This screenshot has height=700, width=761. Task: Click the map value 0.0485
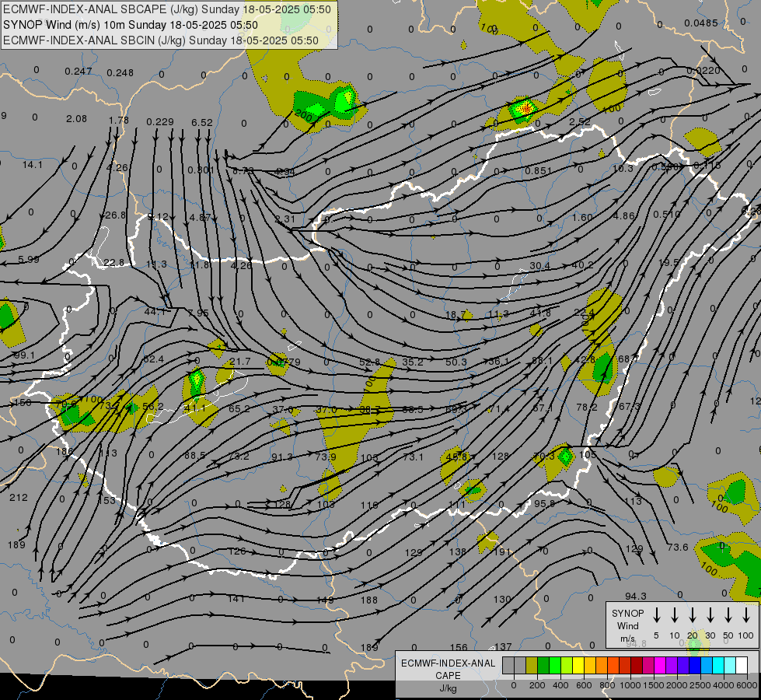point(701,23)
